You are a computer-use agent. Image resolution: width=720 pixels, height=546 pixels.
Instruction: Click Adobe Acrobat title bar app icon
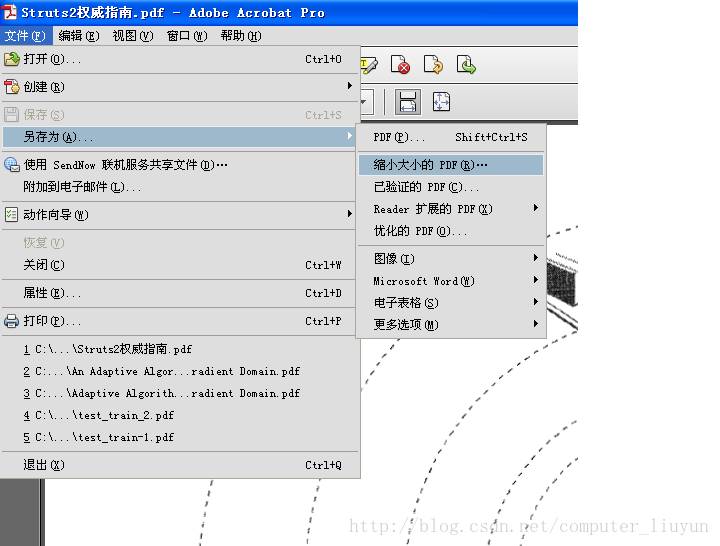[x=9, y=12]
